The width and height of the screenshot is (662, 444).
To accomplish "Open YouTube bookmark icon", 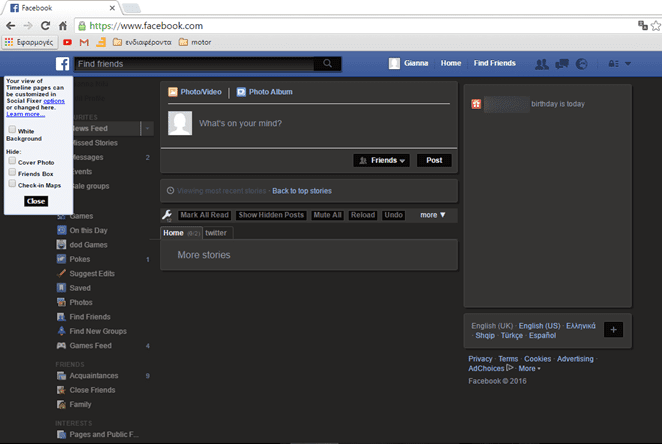I will click(67, 42).
